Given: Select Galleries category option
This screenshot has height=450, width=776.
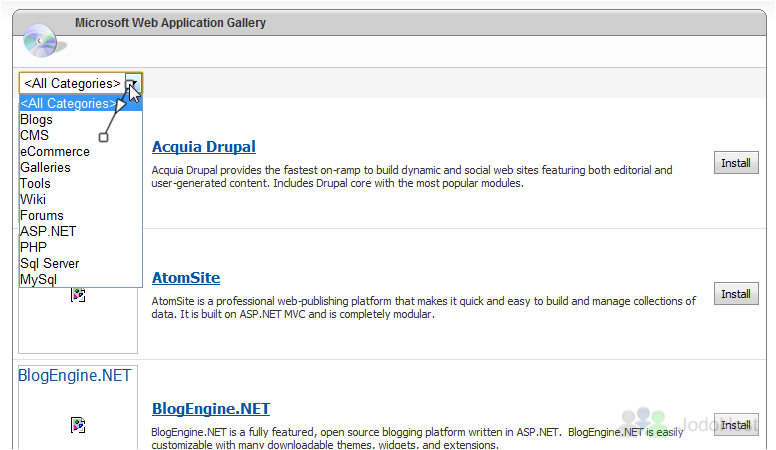Looking at the screenshot, I should point(81,167).
